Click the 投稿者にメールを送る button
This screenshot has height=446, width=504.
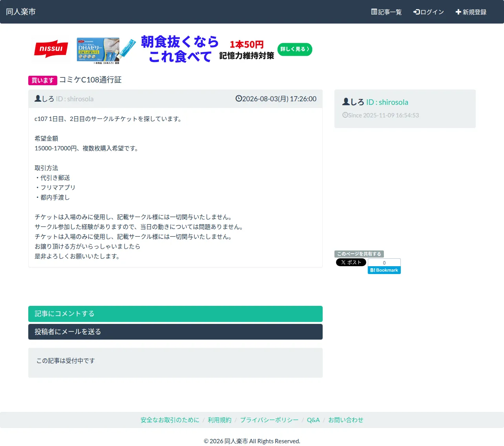pos(175,332)
